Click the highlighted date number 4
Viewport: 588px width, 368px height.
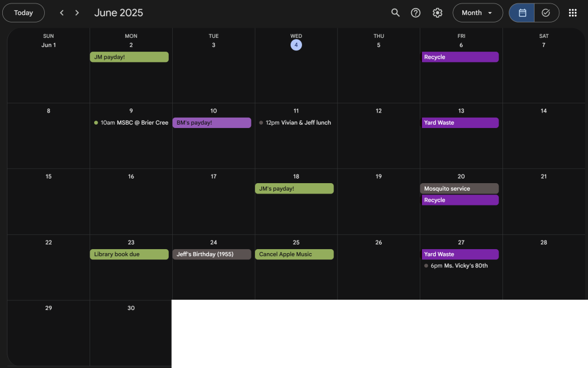pyautogui.click(x=296, y=45)
